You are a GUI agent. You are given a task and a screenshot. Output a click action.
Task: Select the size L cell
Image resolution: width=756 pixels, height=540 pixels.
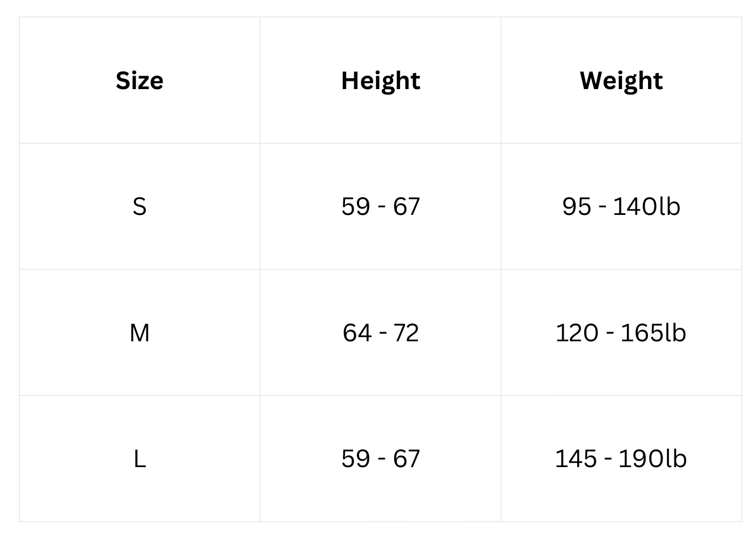coord(139,459)
